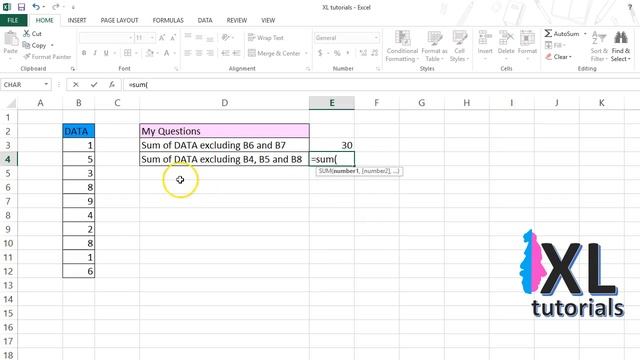Click the Cut scissors button
Screen dimensions: 640x360
(32, 33)
